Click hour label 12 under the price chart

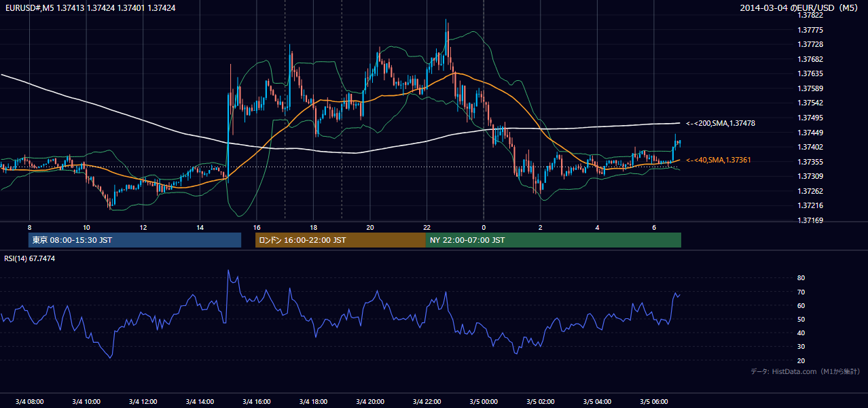[x=143, y=227]
